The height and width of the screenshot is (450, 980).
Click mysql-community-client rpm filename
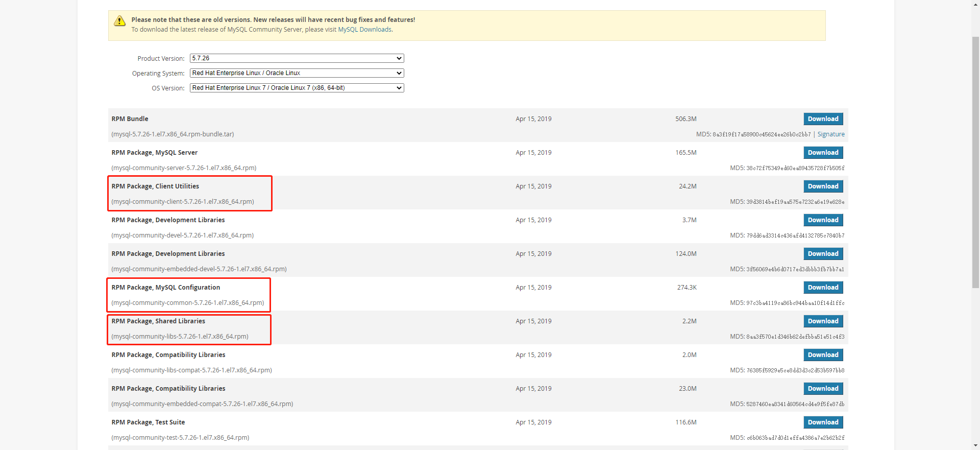[x=183, y=202]
